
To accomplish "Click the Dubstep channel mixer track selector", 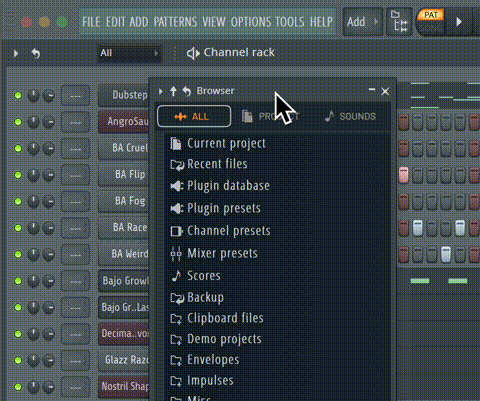I will pos(75,96).
